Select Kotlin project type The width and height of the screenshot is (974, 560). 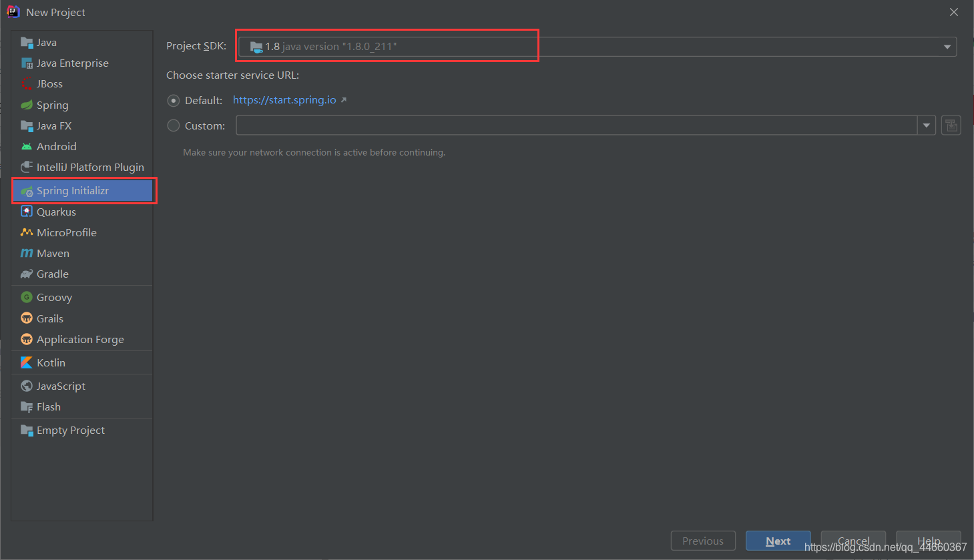[82, 362]
